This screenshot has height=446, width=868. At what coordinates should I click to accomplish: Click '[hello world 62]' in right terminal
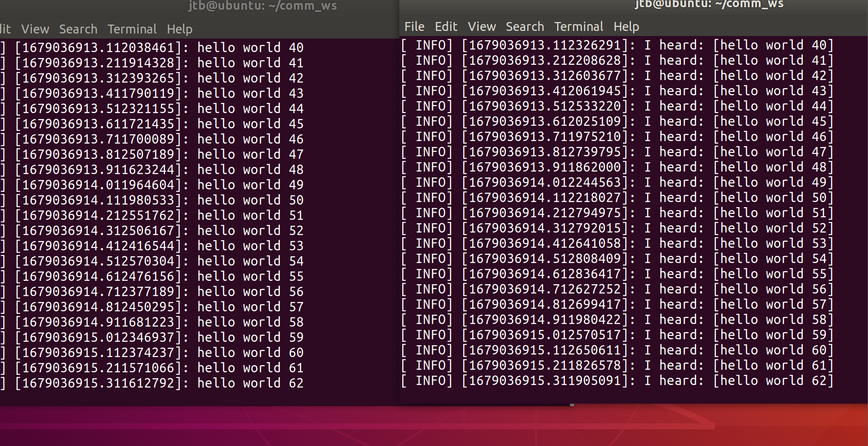point(774,381)
